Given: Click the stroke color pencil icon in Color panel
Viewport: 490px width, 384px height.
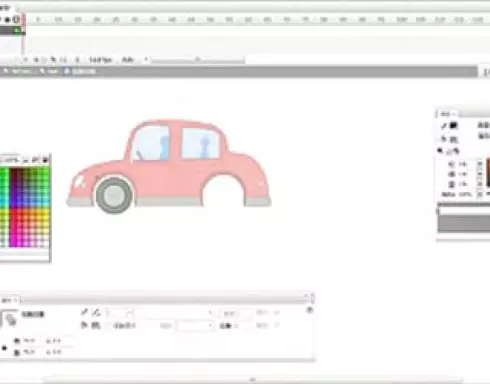Looking at the screenshot, I should (444, 126).
